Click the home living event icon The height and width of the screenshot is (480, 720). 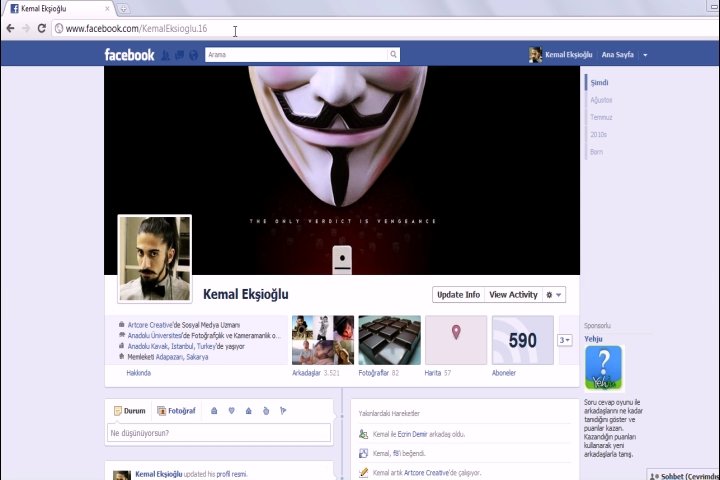click(x=248, y=411)
